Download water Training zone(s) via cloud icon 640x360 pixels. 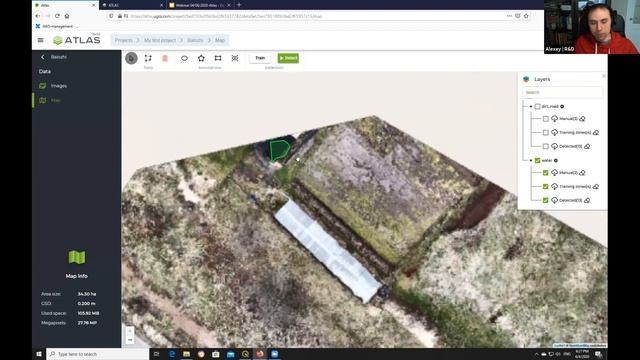click(x=554, y=187)
